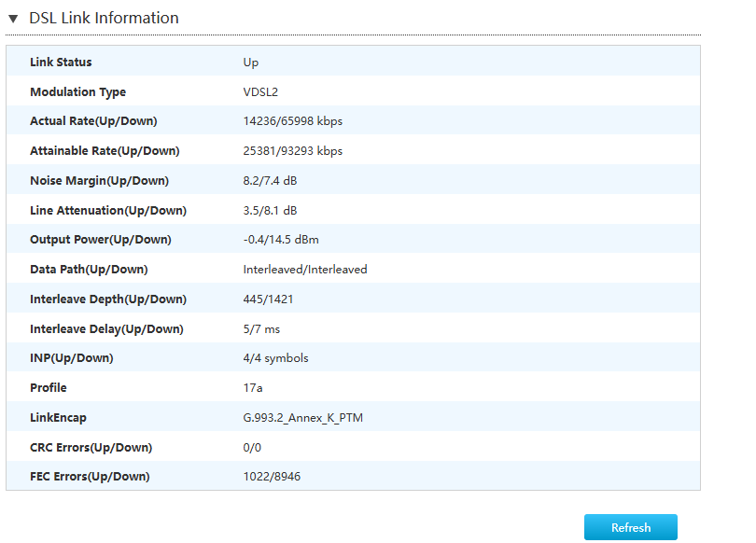756x543 pixels.
Task: Click the Data Path(Up/Down) label
Action: coord(89,270)
